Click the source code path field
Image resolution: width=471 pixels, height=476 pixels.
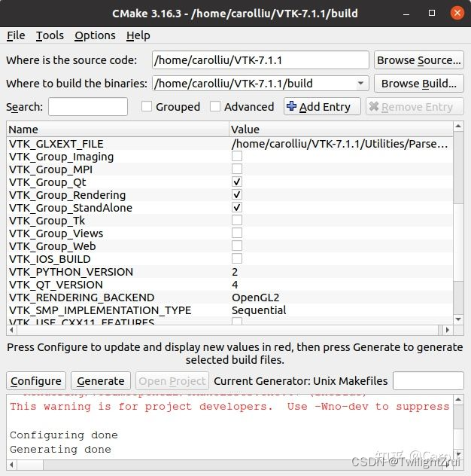coord(260,60)
